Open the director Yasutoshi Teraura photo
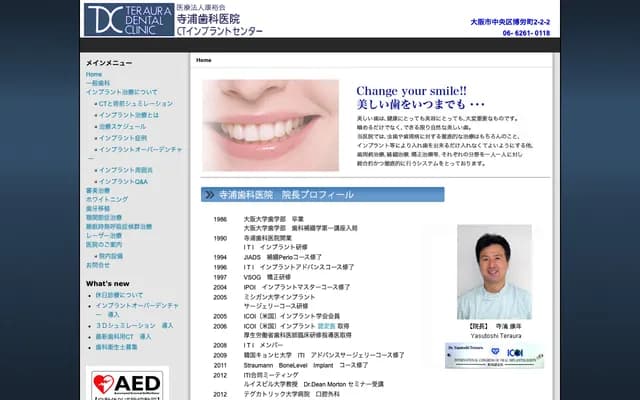 tap(494, 271)
